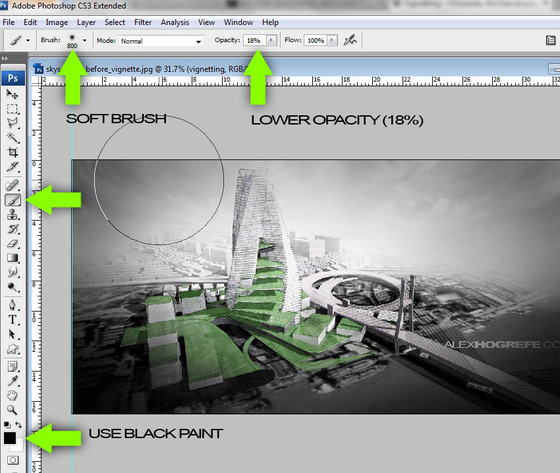This screenshot has height=473, width=560.
Task: Expand the Opacity slider arrow
Action: click(x=271, y=40)
